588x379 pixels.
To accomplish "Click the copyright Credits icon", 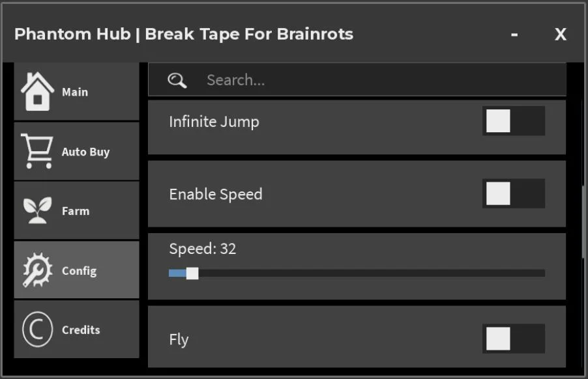I will [37, 330].
